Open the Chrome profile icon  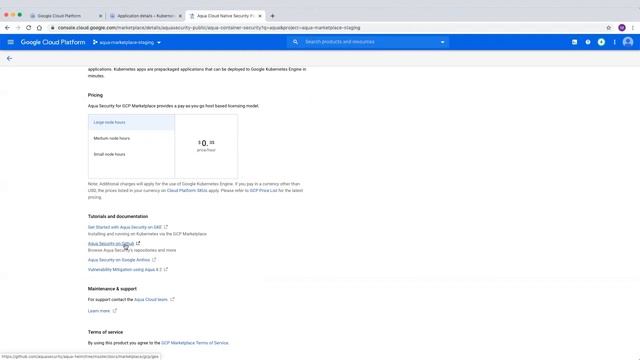(x=622, y=28)
